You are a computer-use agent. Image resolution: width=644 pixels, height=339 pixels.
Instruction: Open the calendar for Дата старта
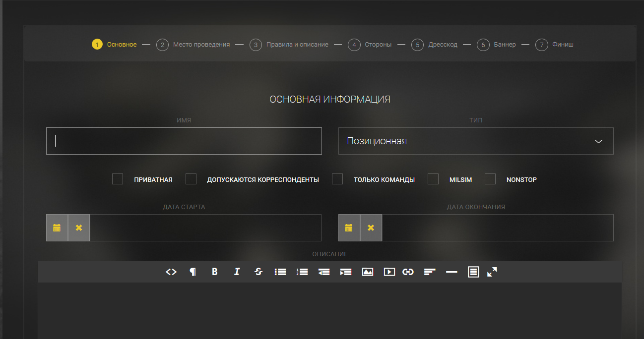[x=57, y=228]
